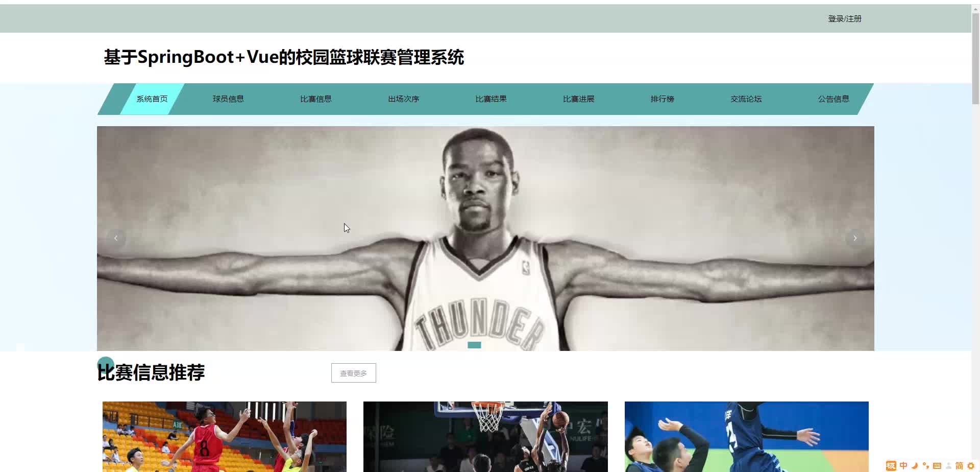
Task: Select 排行榜 from the navigation bar
Action: (661, 99)
